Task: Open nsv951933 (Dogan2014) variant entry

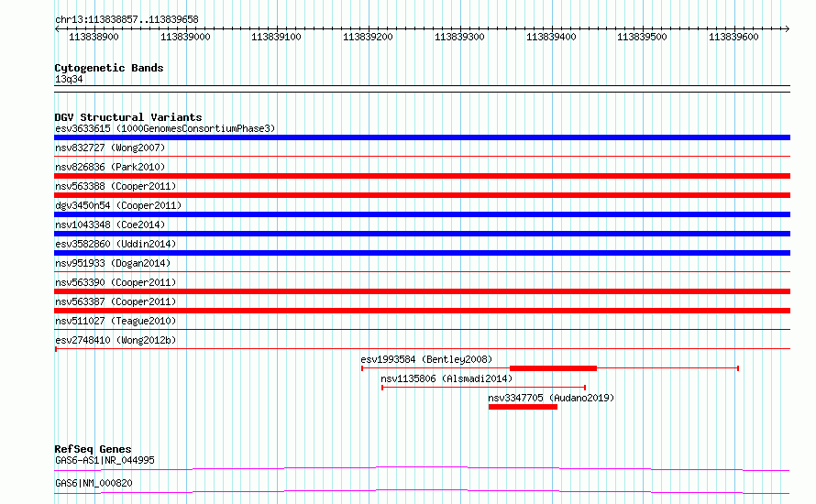Action: click(113, 263)
